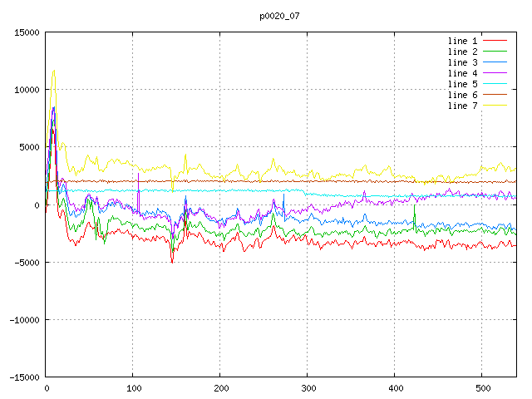
Task: Click the blue sample beside line 3
Action: [495, 62]
